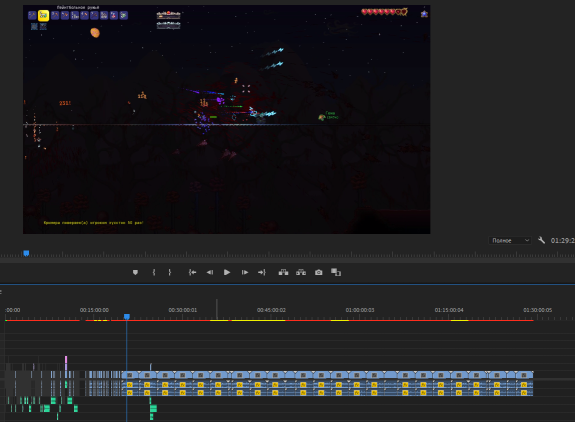Screen dimensions: 575x422
Task: Click timeline ruler at 01:30:00:05
Action: [538, 310]
